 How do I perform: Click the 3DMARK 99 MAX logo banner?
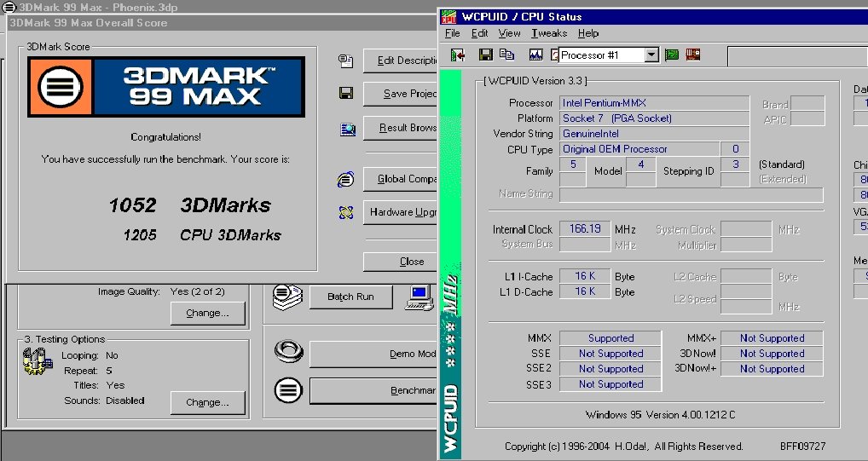click(x=166, y=87)
